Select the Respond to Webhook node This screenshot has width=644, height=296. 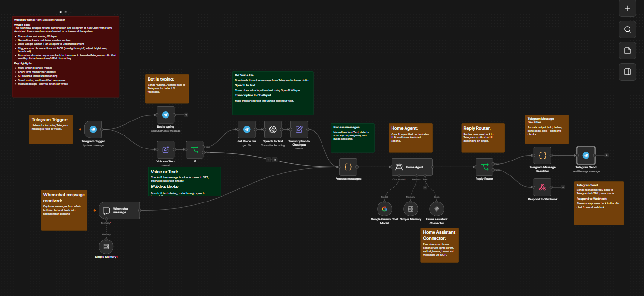point(542,187)
